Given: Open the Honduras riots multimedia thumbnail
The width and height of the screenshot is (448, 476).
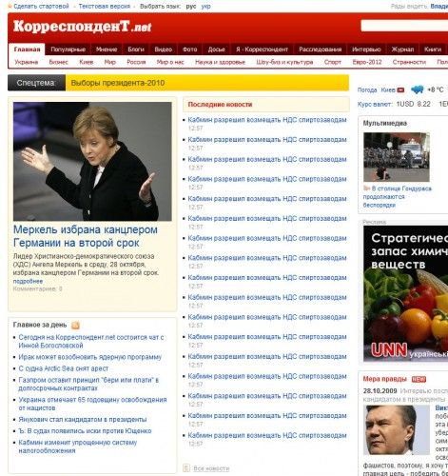Looking at the screenshot, I should pos(397,157).
